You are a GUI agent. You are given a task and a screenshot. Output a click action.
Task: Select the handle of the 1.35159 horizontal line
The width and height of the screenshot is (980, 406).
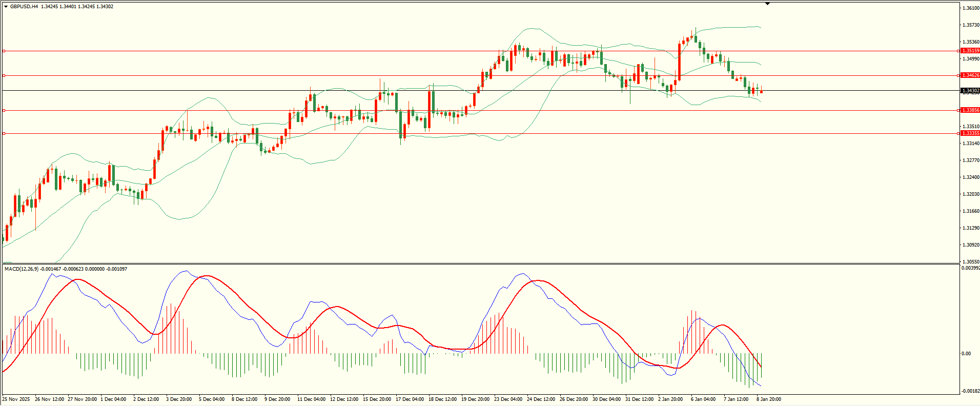(4, 51)
